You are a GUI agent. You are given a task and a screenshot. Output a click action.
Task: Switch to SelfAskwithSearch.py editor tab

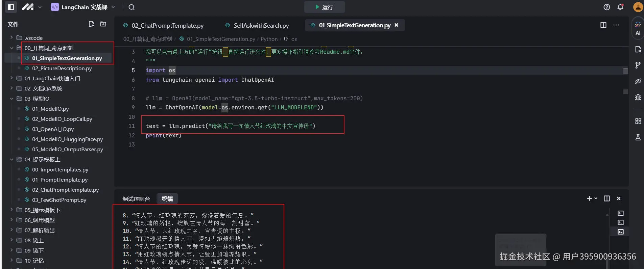click(257, 25)
